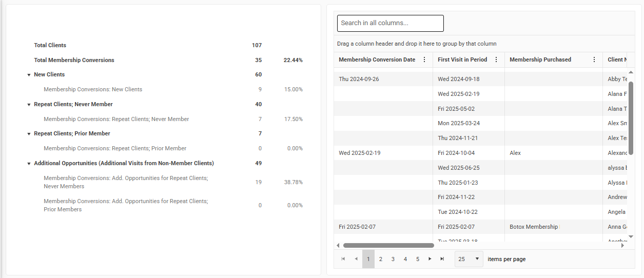Switch to page 2 of results
644x278 pixels.
pos(381,259)
